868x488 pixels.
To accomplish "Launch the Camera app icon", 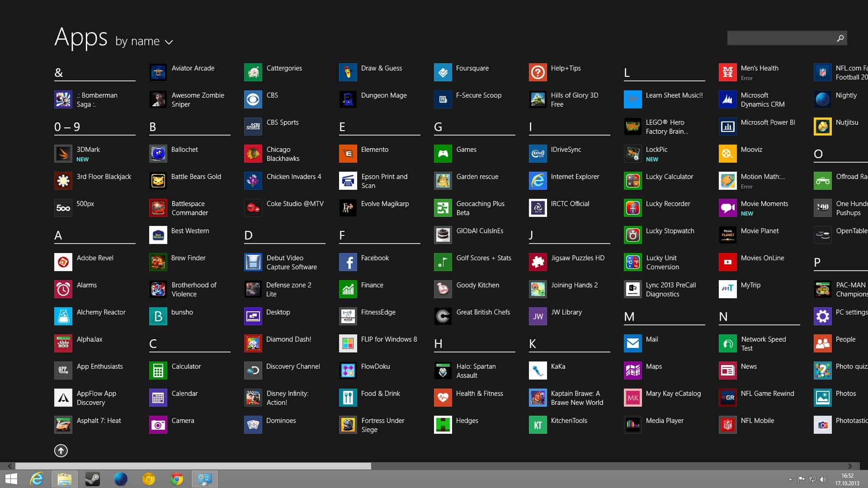I will [x=158, y=425].
